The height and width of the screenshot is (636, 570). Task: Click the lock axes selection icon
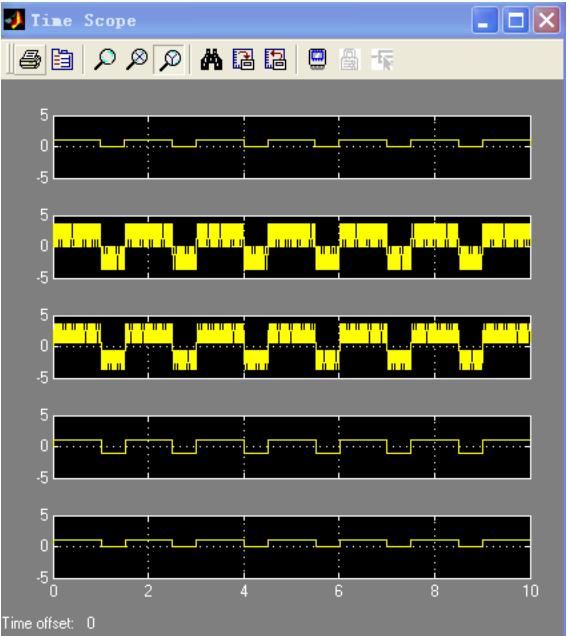350,60
